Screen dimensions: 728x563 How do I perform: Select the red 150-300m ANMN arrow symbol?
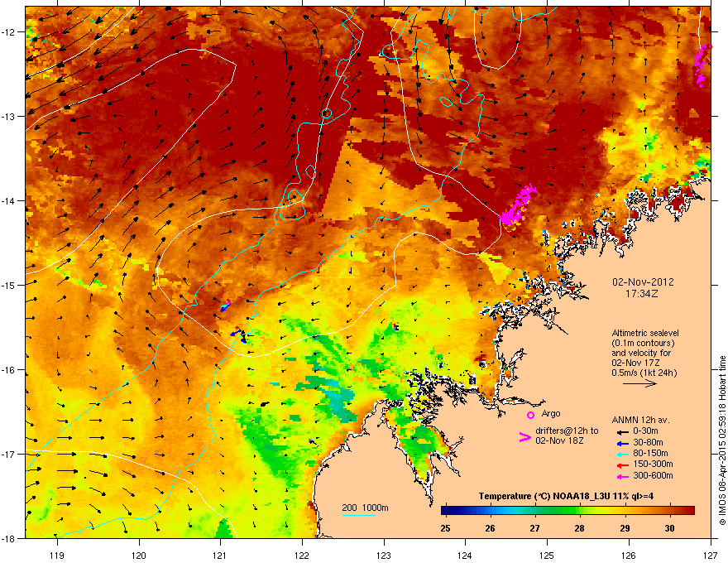(622, 465)
